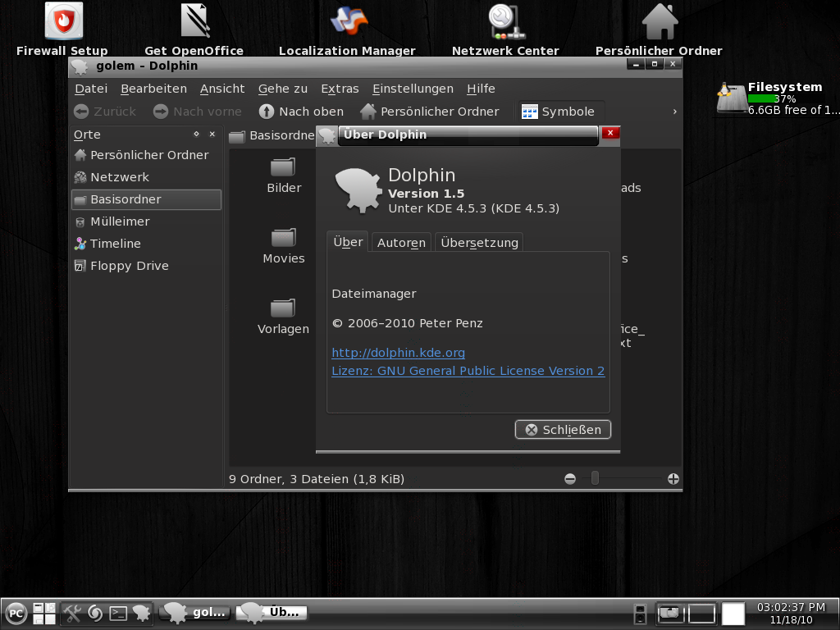Viewport: 840px width, 630px height.
Task: Open a terminal via the taskbar icon
Action: pyautogui.click(x=119, y=613)
